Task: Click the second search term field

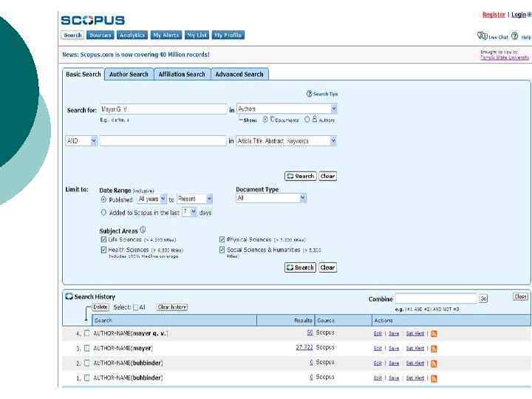Action: (x=163, y=141)
